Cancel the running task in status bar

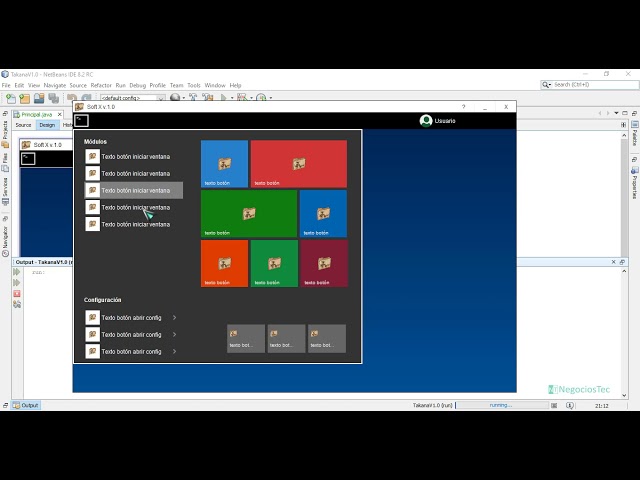(554, 405)
